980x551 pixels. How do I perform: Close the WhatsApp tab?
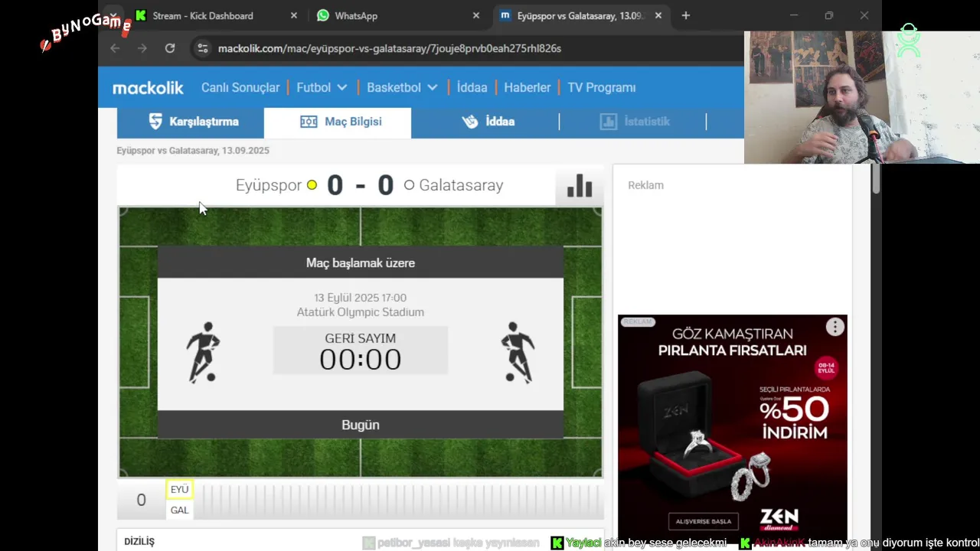coord(476,15)
